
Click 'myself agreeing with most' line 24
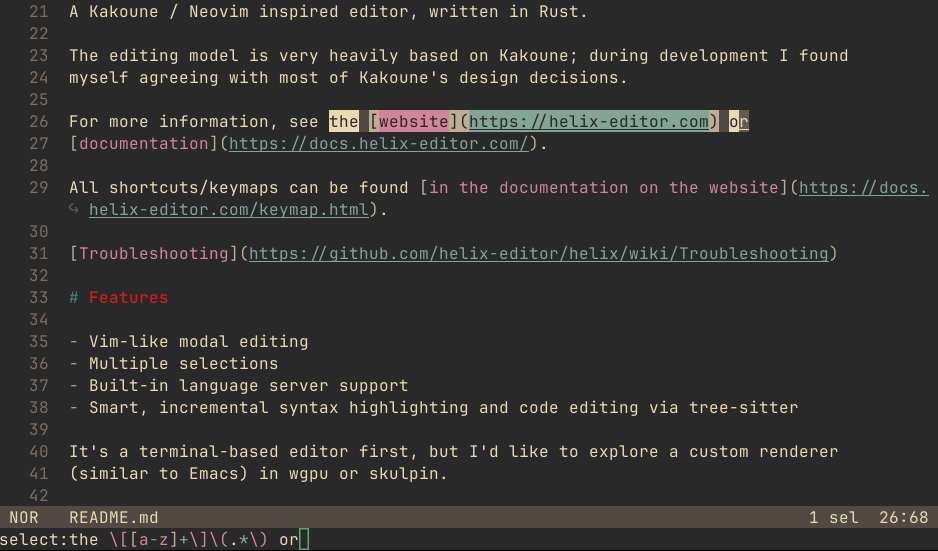pos(348,78)
